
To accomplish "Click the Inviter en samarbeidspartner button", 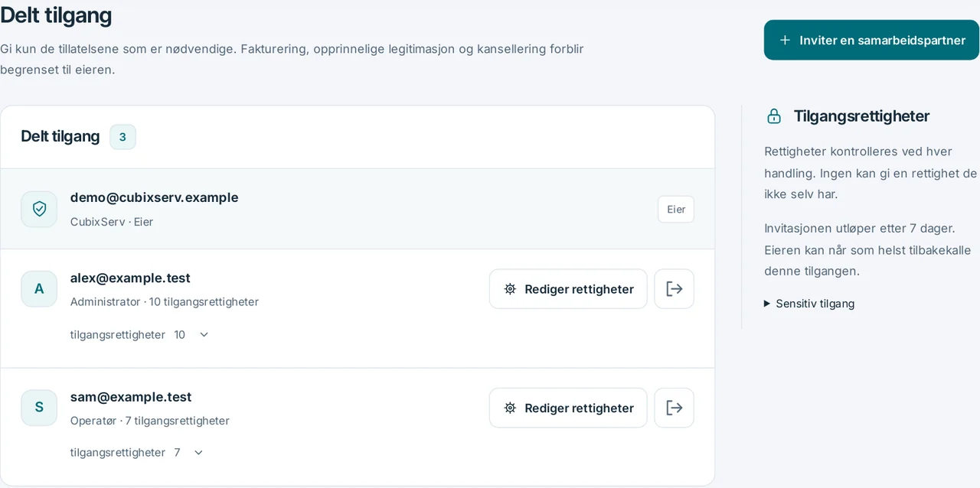I will pyautogui.click(x=871, y=40).
